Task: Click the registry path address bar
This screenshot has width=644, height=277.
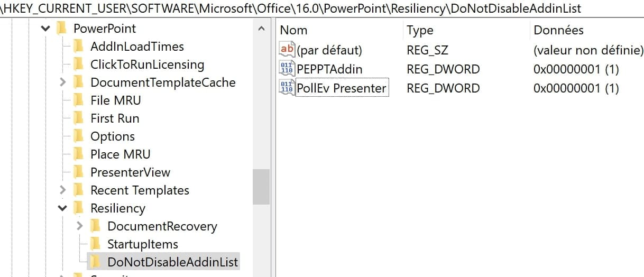Action: tap(322, 8)
